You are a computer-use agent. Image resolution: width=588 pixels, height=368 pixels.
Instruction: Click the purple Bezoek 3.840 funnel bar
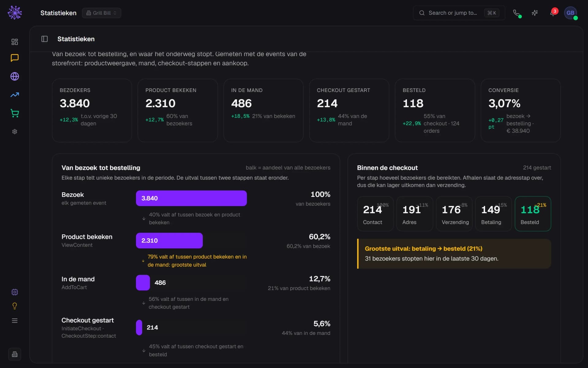tap(191, 198)
